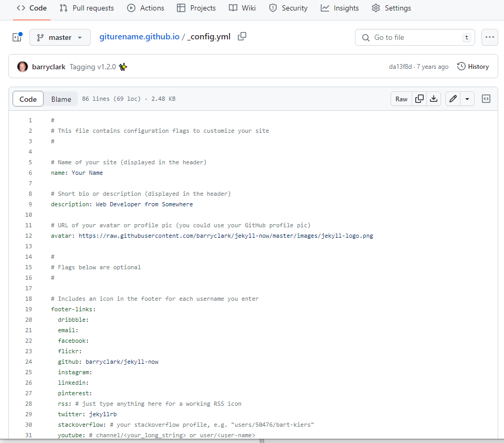Select line number 6
The height and width of the screenshot is (443, 504).
[x=30, y=173]
